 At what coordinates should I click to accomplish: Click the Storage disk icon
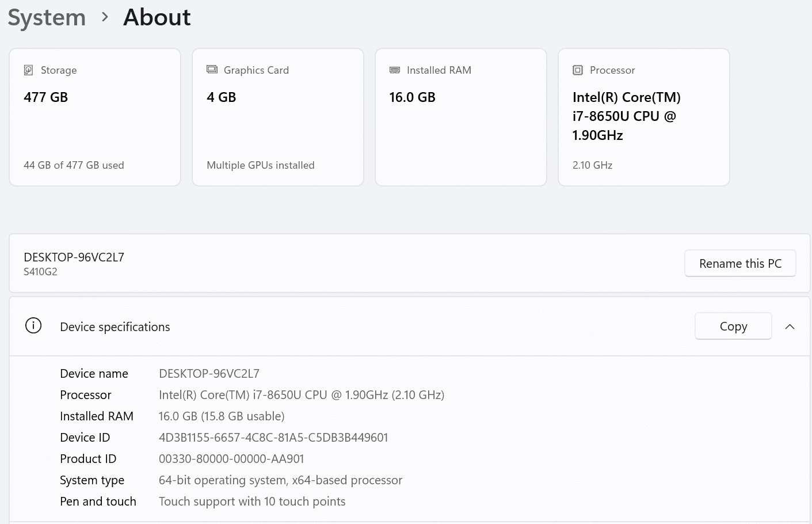click(28, 70)
